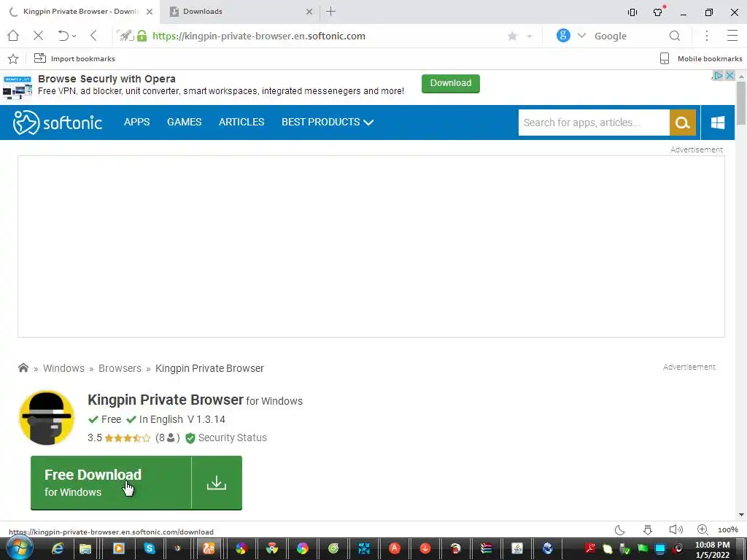The height and width of the screenshot is (560, 747).
Task: Click the magnifier search icon in toolbar
Action: click(x=675, y=36)
